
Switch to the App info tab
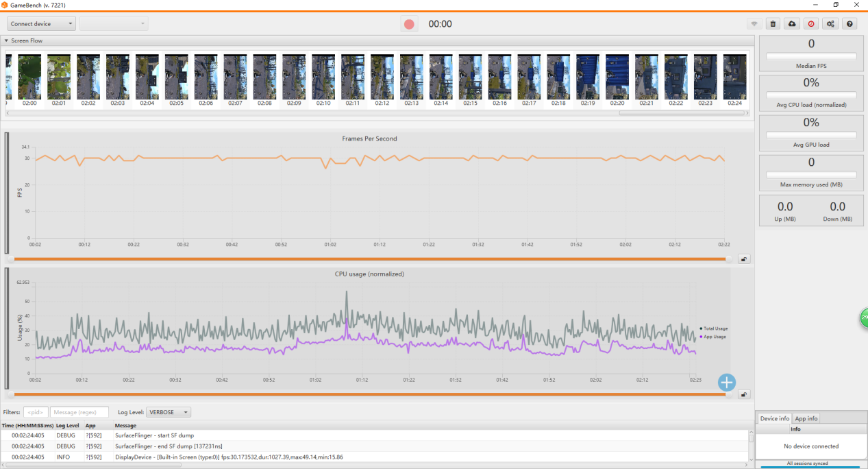tap(806, 418)
